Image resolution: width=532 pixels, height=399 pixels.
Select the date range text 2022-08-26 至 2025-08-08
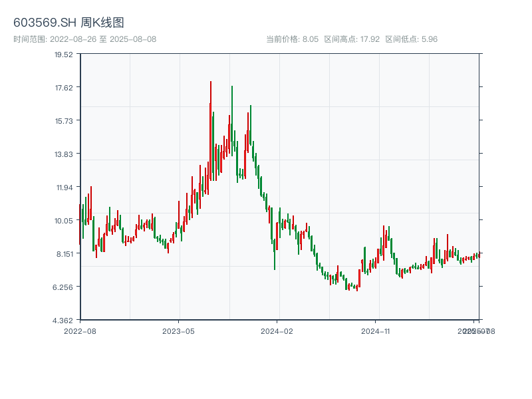pos(103,39)
